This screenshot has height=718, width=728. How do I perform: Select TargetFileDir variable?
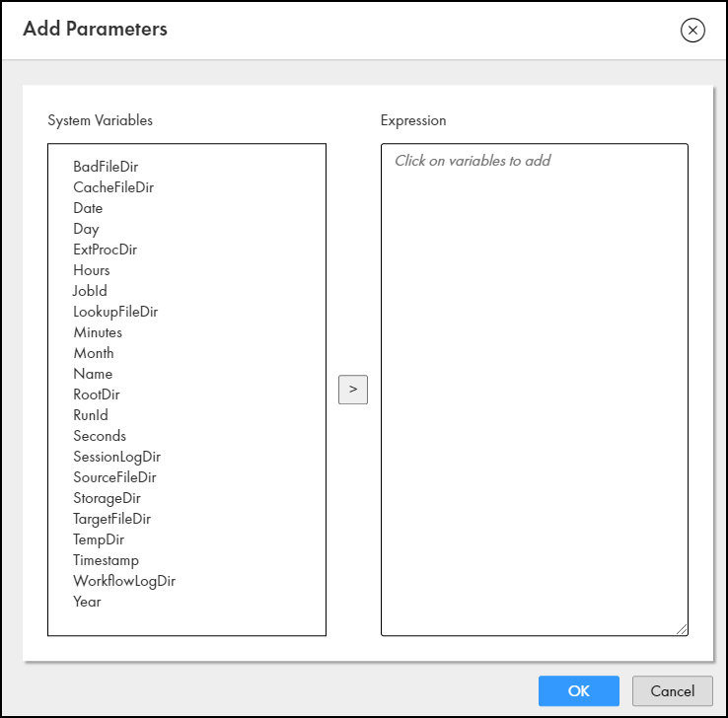coord(111,519)
